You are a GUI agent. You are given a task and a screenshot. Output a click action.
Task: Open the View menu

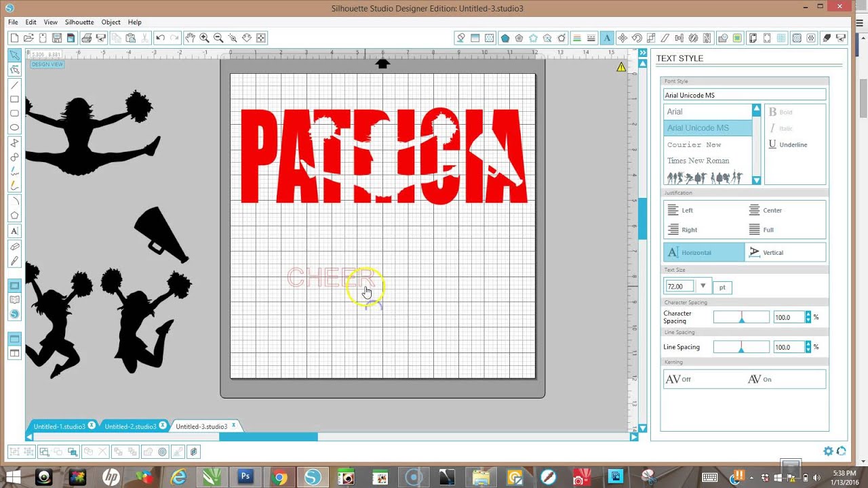(x=51, y=22)
